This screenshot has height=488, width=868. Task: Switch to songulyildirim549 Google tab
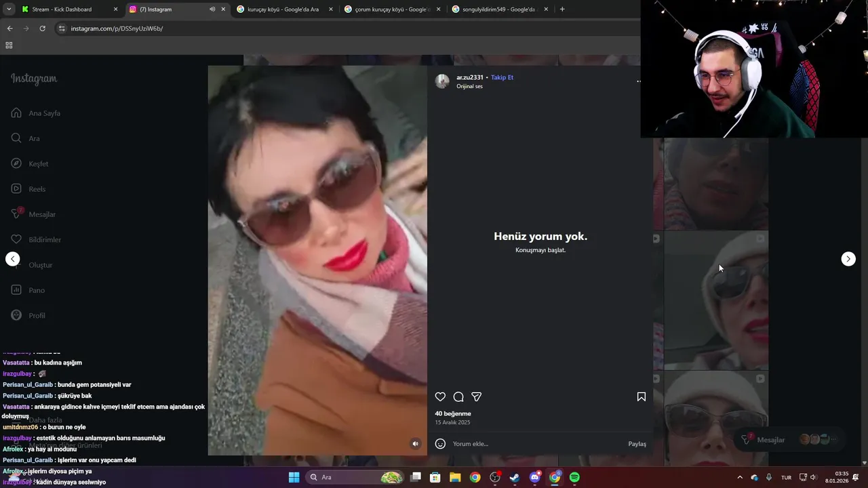click(x=499, y=9)
